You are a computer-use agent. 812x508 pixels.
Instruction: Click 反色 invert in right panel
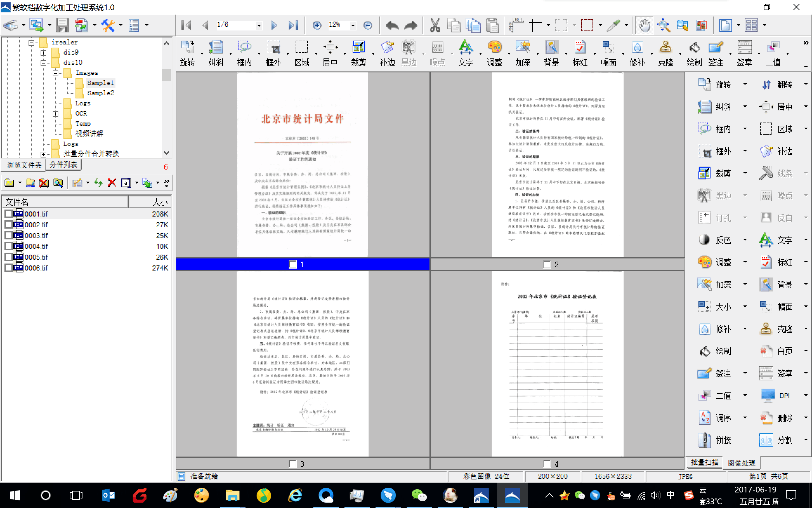715,240
